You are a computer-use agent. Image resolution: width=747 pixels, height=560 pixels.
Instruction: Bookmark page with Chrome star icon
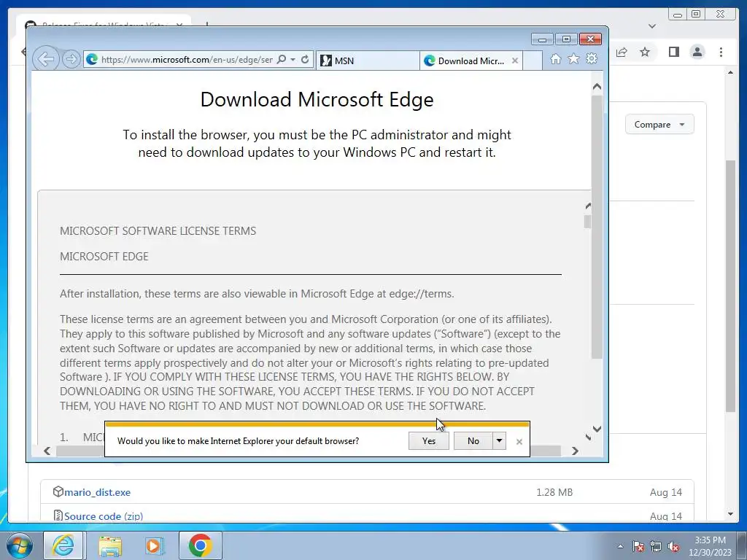coord(645,52)
